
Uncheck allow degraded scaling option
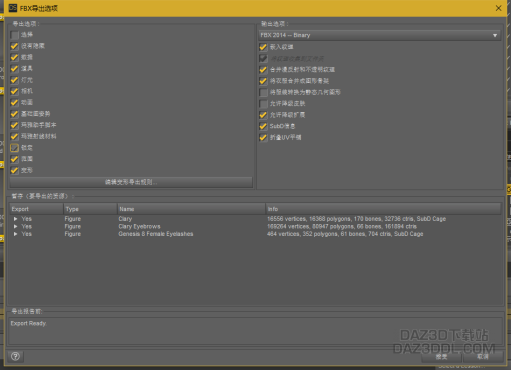coord(263,115)
